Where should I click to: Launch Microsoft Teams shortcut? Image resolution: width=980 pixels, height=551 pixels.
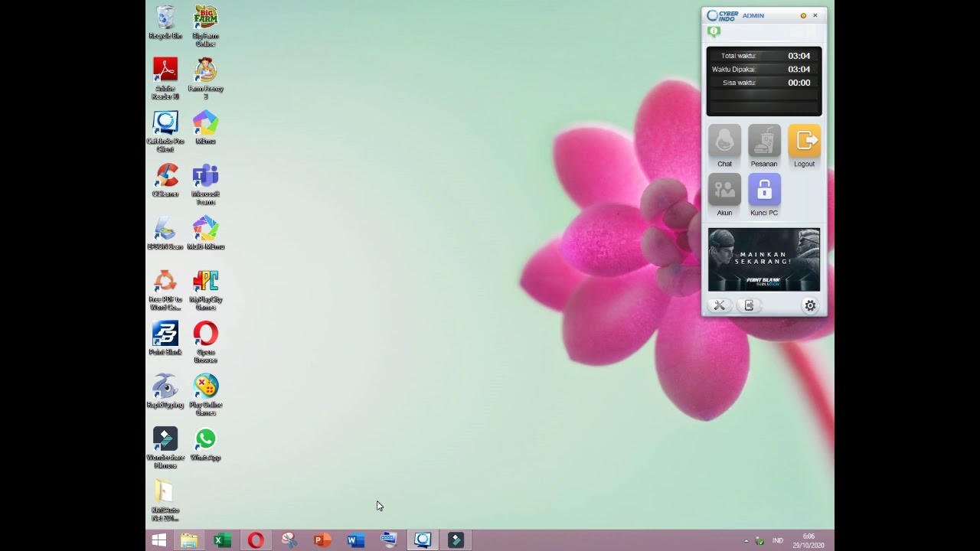click(x=205, y=184)
